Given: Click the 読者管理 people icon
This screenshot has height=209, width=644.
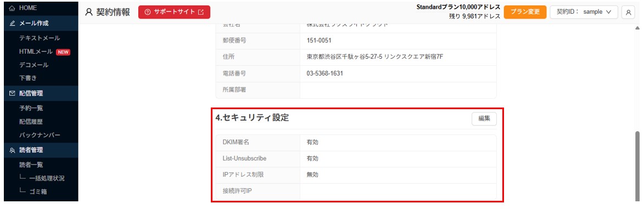Looking at the screenshot, I should 12,150.
